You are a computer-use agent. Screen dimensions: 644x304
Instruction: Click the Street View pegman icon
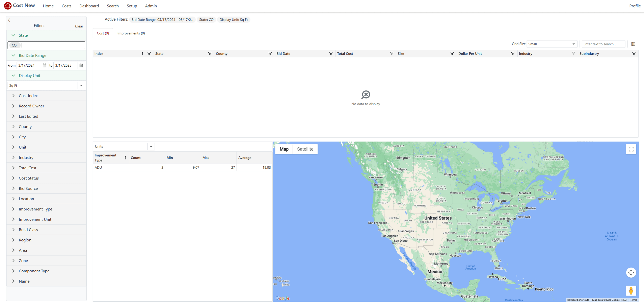pyautogui.click(x=631, y=291)
